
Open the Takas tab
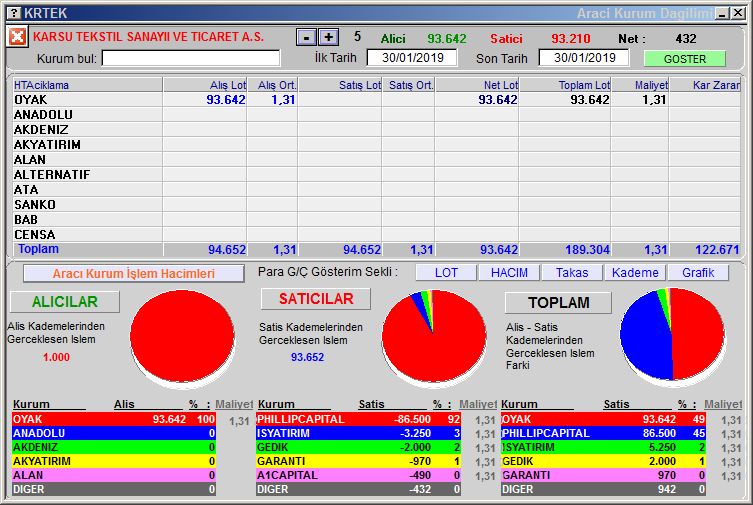[x=572, y=273]
